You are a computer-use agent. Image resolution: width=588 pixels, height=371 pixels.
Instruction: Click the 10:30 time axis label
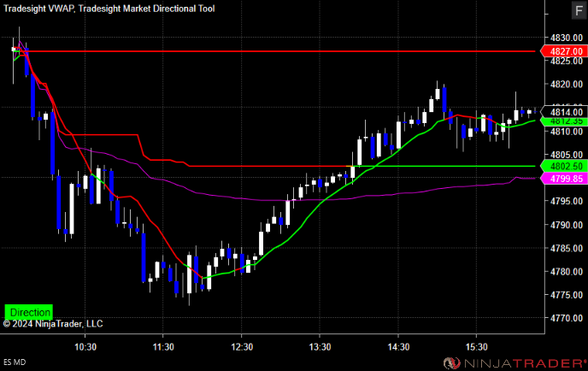coord(85,347)
